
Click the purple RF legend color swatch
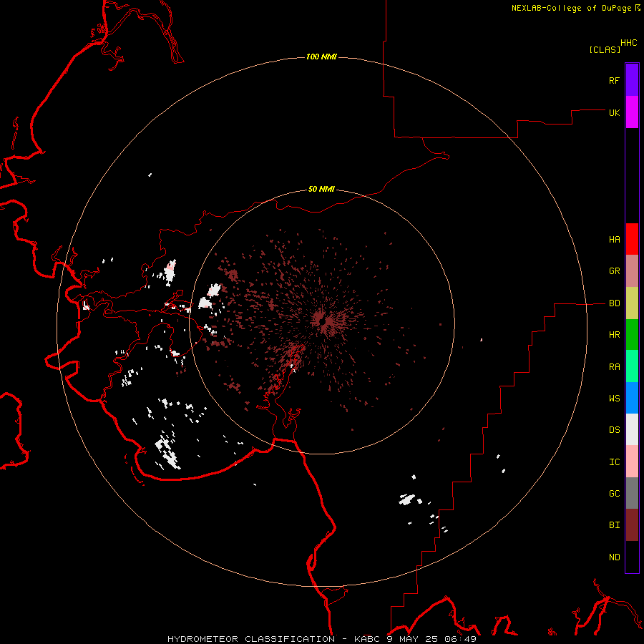point(632,80)
